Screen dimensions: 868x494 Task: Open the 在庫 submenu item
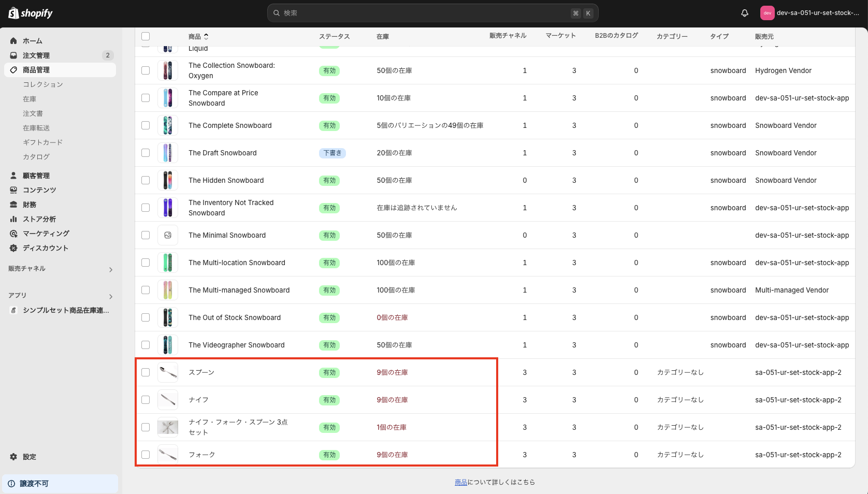(x=30, y=99)
